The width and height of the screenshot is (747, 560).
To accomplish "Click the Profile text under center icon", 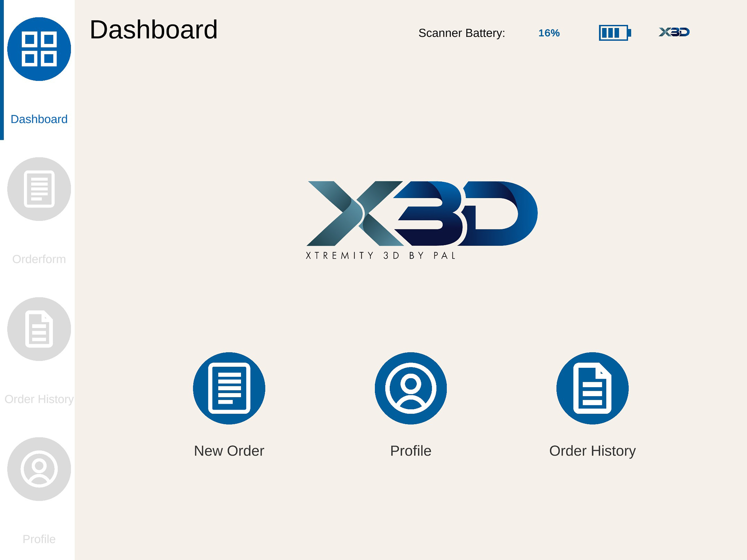I will pos(411,451).
